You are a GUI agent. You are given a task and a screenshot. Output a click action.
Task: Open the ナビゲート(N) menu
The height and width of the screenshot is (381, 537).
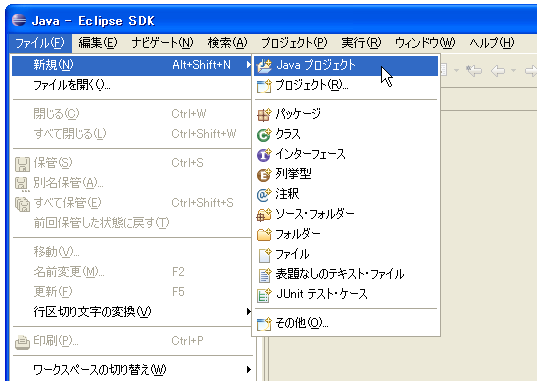point(162,43)
